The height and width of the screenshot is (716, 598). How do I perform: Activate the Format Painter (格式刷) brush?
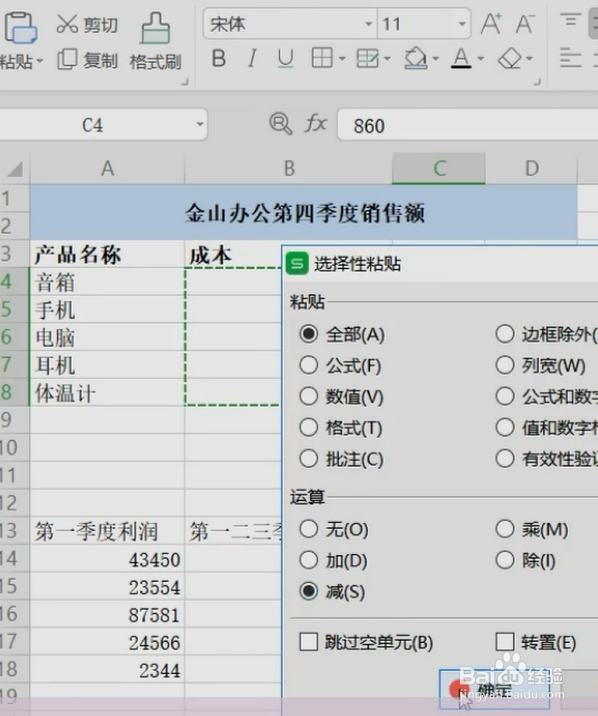[155, 27]
